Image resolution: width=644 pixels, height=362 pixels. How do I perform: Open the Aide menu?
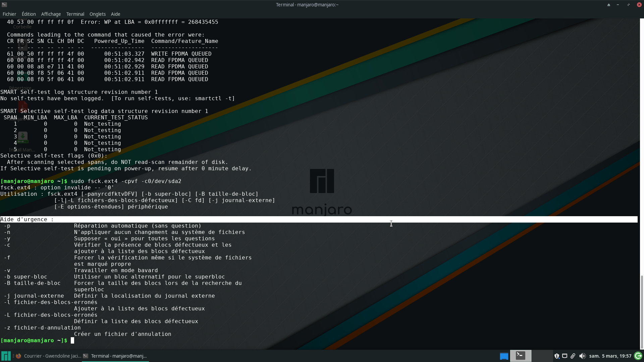tap(115, 14)
